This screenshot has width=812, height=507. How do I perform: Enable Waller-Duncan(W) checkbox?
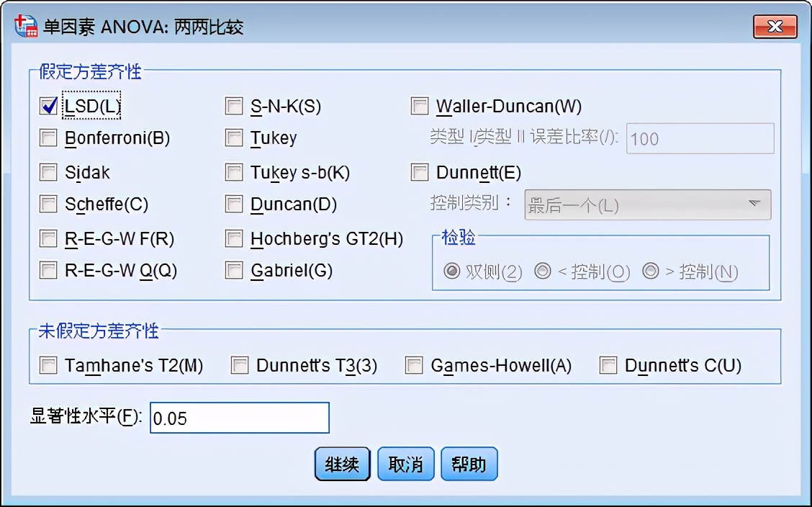coord(420,106)
